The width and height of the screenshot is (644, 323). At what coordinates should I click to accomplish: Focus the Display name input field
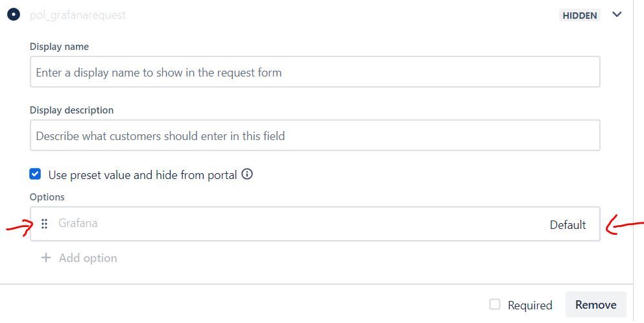pos(315,72)
